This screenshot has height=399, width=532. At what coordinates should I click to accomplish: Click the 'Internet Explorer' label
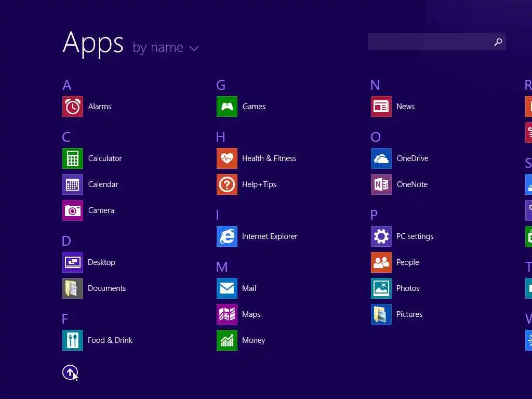tap(270, 236)
